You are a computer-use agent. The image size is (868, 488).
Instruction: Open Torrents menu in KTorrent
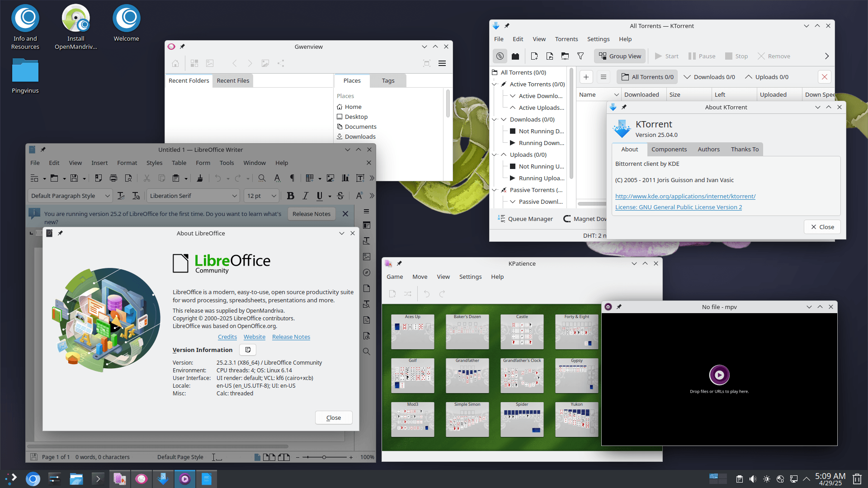pyautogui.click(x=566, y=39)
